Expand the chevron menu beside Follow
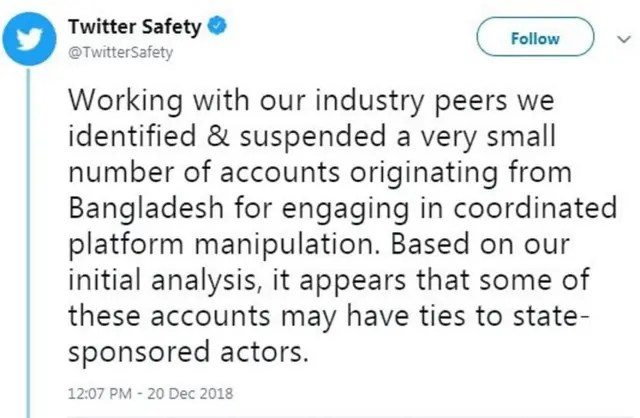The height and width of the screenshot is (418, 640). click(613, 39)
